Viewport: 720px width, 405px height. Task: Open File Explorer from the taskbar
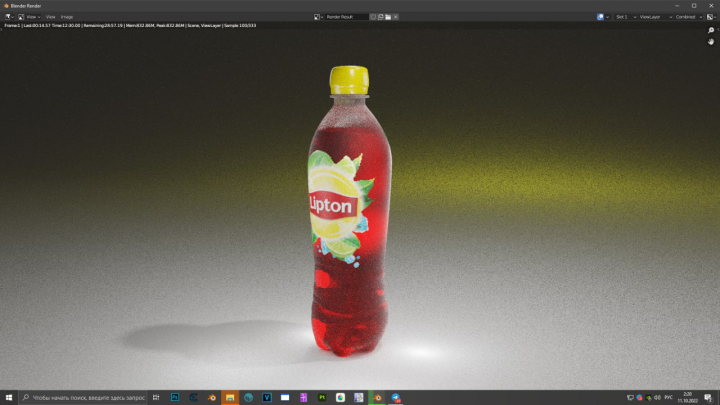pos(230,398)
